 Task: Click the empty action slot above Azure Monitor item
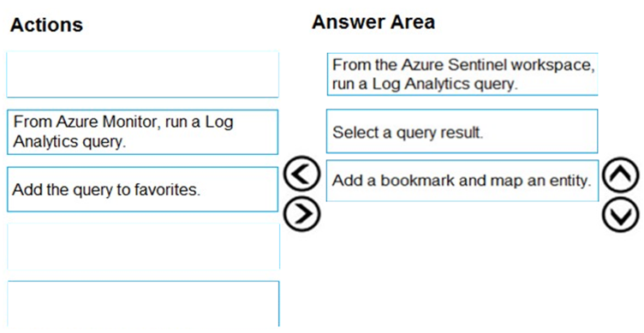(x=142, y=74)
